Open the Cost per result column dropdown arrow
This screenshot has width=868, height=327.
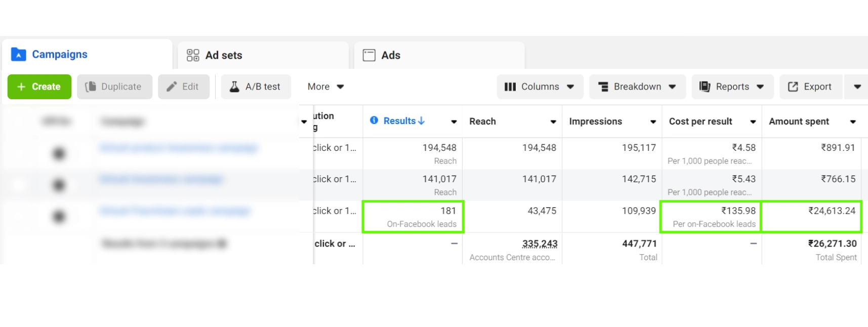click(753, 121)
